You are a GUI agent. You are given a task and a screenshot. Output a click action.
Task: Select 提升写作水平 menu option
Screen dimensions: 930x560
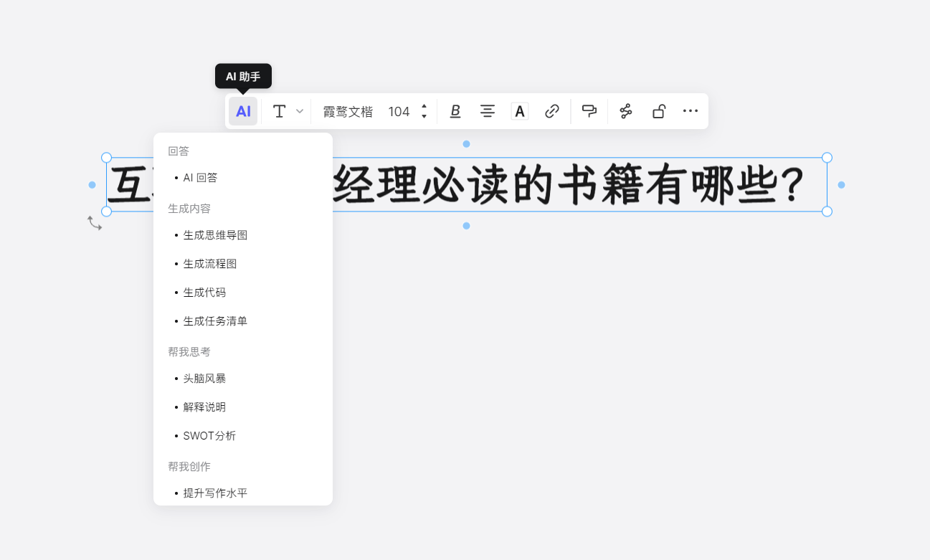pos(243,493)
